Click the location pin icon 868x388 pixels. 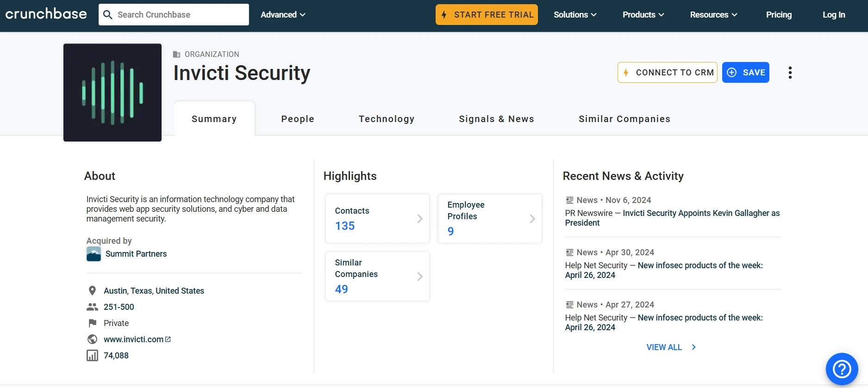(92, 291)
